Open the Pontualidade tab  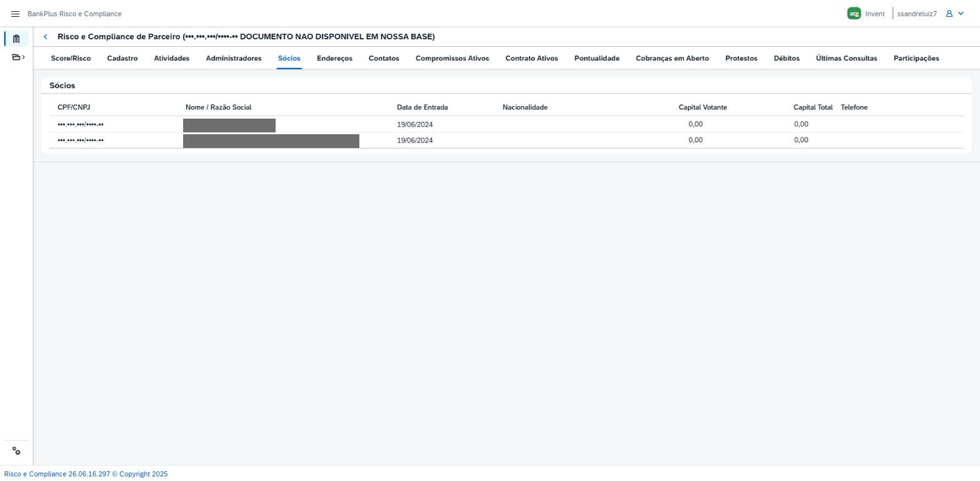pyautogui.click(x=597, y=58)
